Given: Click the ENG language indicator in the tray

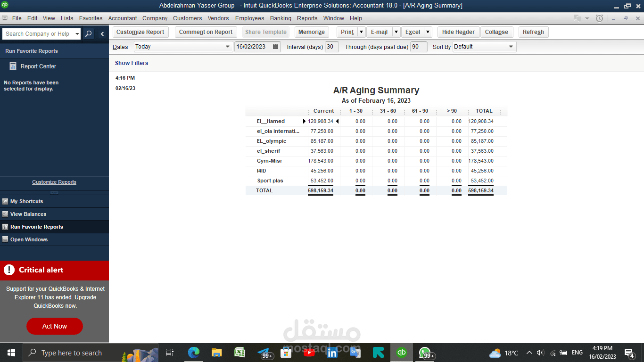Looking at the screenshot, I should (577, 353).
